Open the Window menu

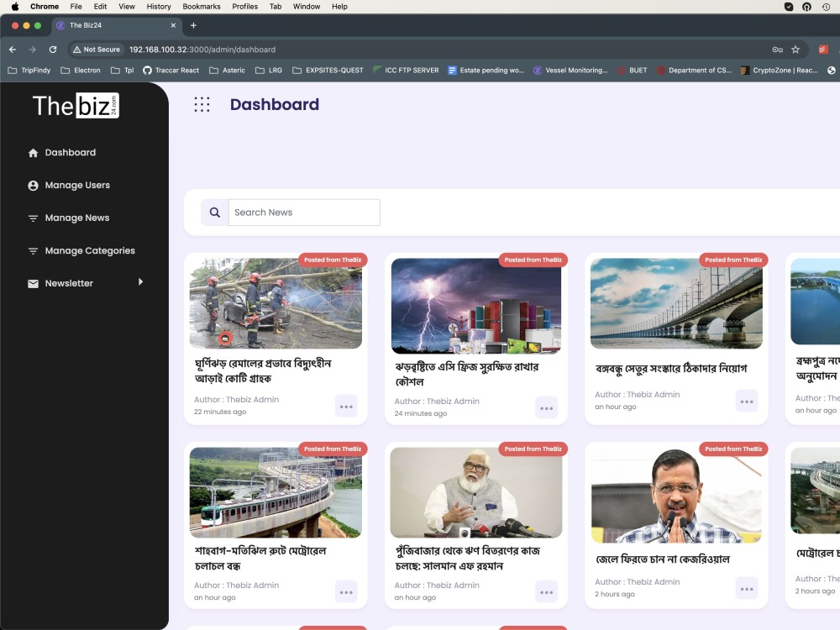coord(307,7)
